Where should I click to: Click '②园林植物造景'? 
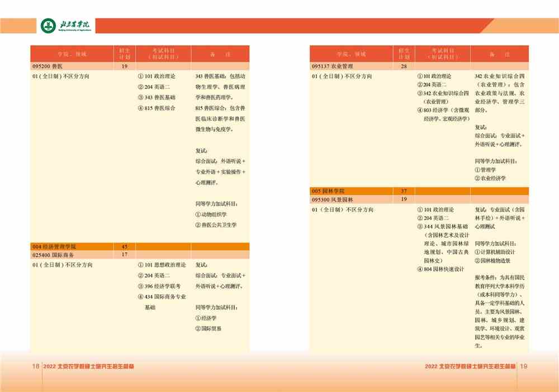coord(492,261)
